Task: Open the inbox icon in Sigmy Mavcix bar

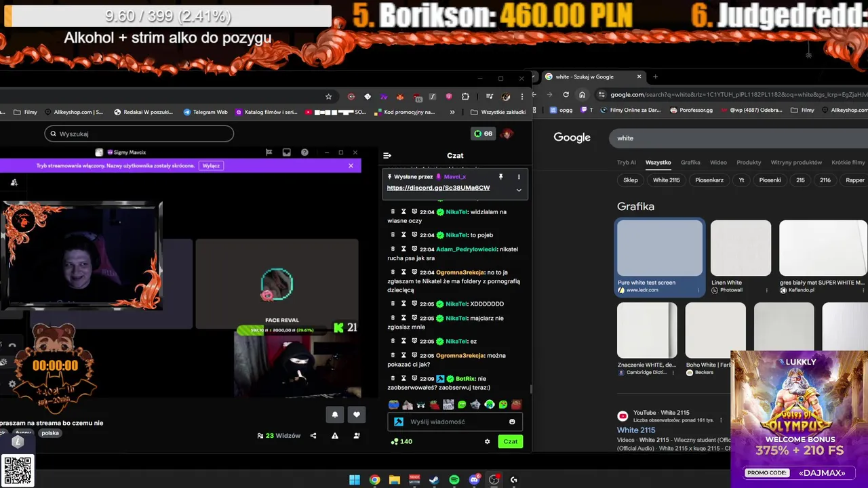Action: [286, 152]
